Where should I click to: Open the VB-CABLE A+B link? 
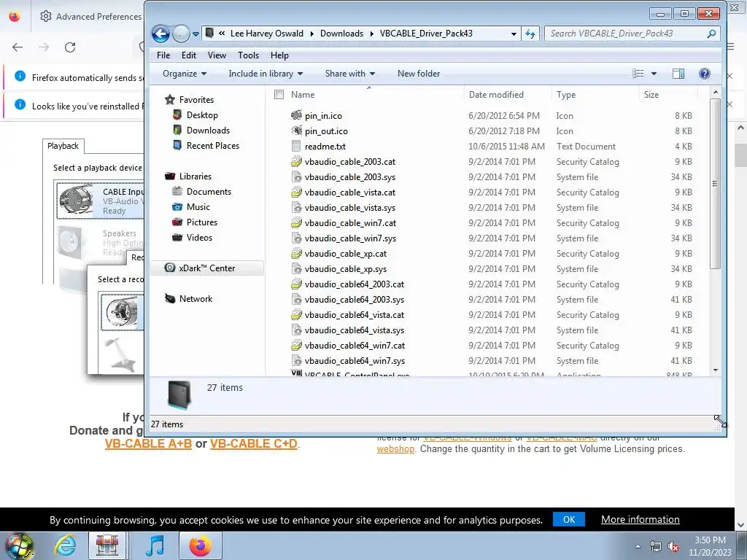(148, 444)
